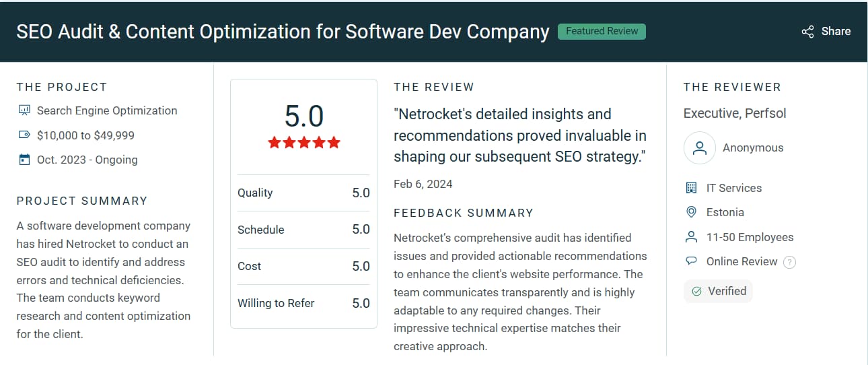The image size is (868, 365).
Task: Click the question mark help icon after Online Review
Action: (x=790, y=262)
